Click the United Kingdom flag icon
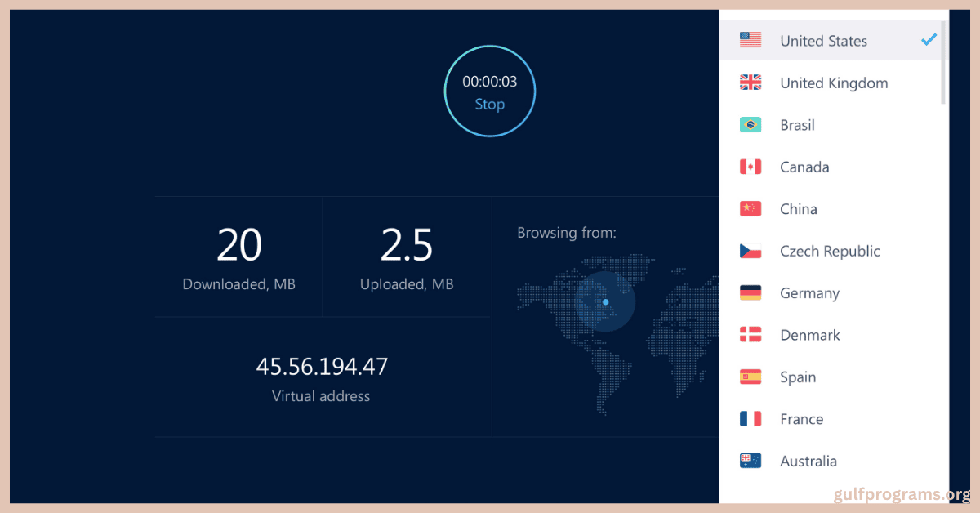This screenshot has height=513, width=980. point(750,82)
